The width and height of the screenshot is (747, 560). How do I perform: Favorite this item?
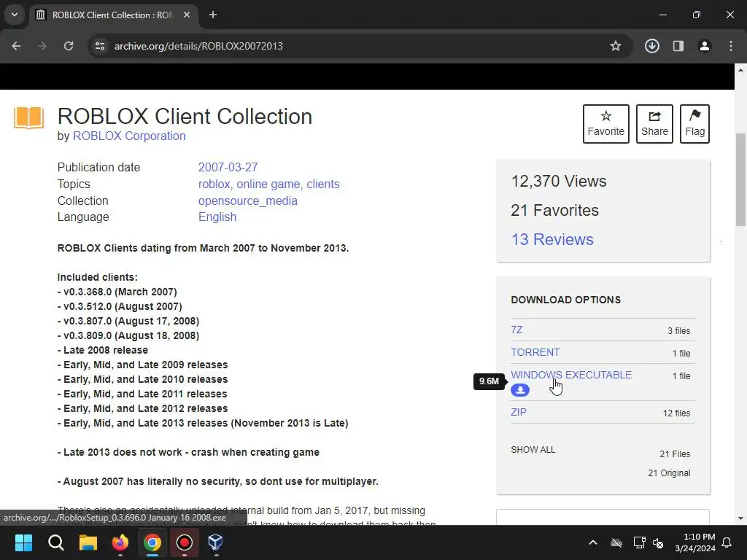606,124
